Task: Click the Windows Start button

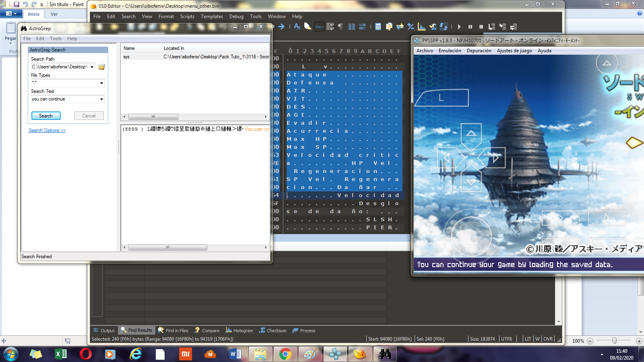Action: tap(10, 354)
